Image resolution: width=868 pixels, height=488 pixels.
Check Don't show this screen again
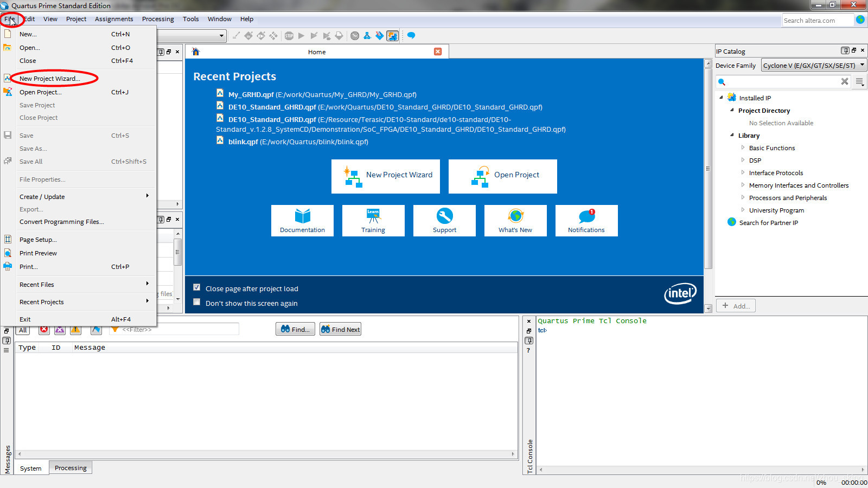point(197,302)
